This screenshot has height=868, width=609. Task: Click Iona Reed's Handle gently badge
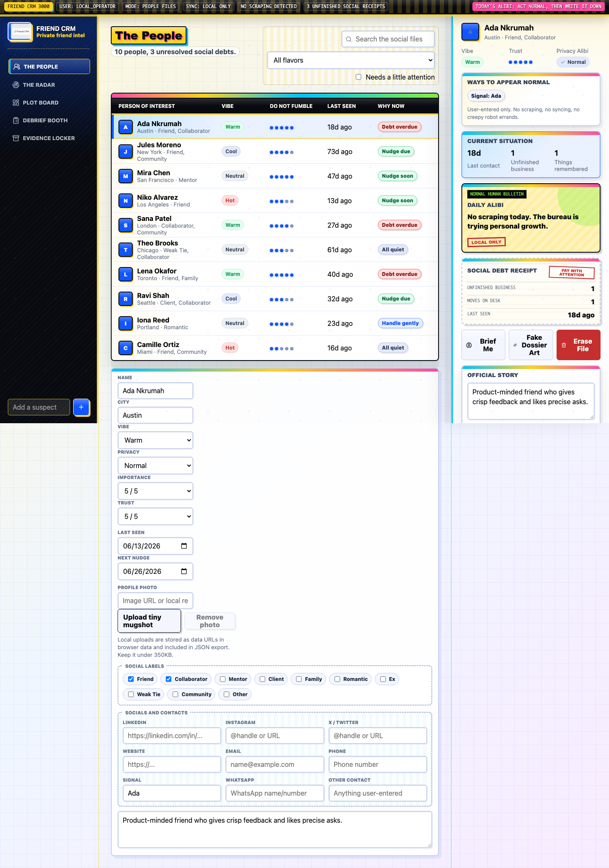point(400,323)
